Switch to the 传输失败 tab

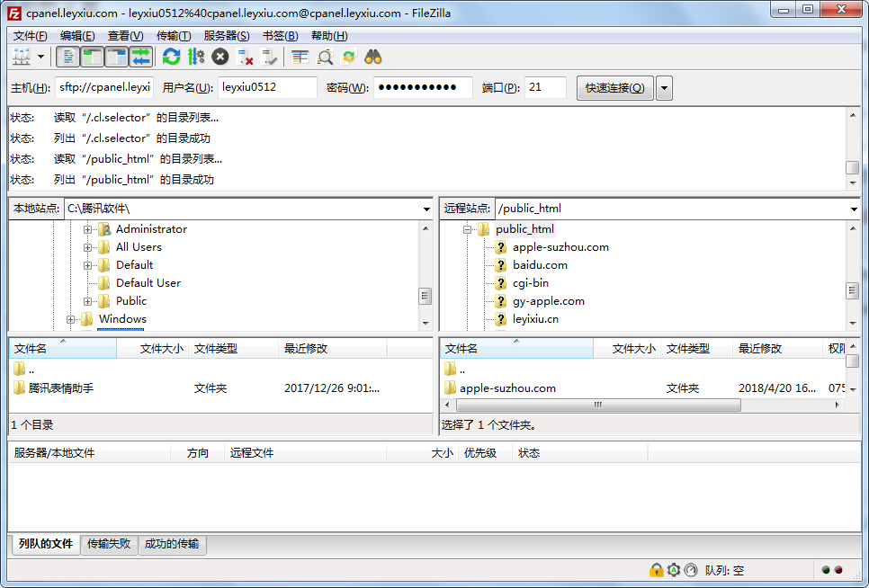point(109,544)
